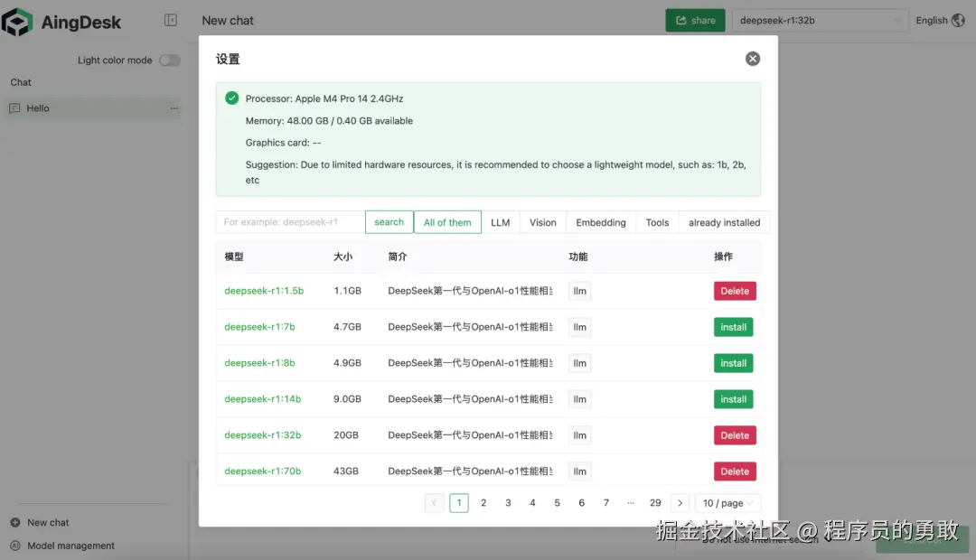Click the Hello chat message icon

click(x=15, y=108)
